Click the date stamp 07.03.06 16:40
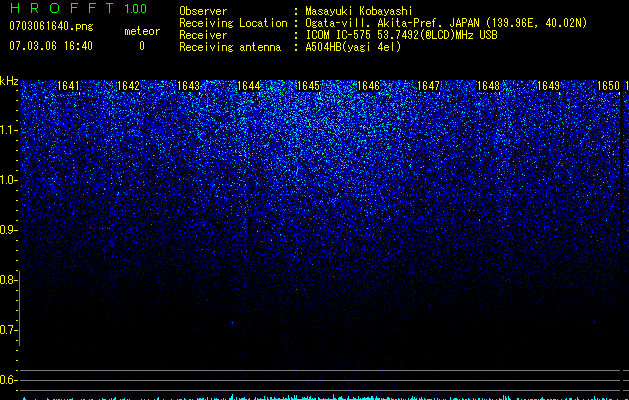Image resolution: width=629 pixels, height=400 pixels. (51, 46)
